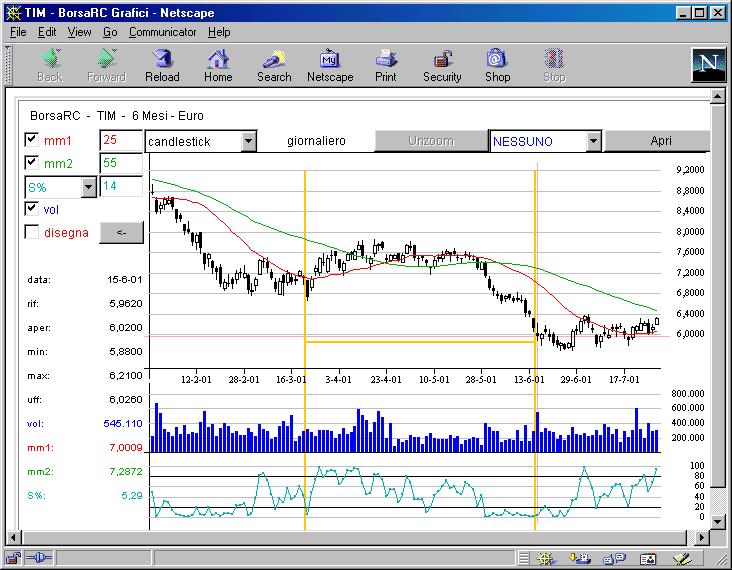Click the horizontal scrollbar right arrow

coord(701,537)
